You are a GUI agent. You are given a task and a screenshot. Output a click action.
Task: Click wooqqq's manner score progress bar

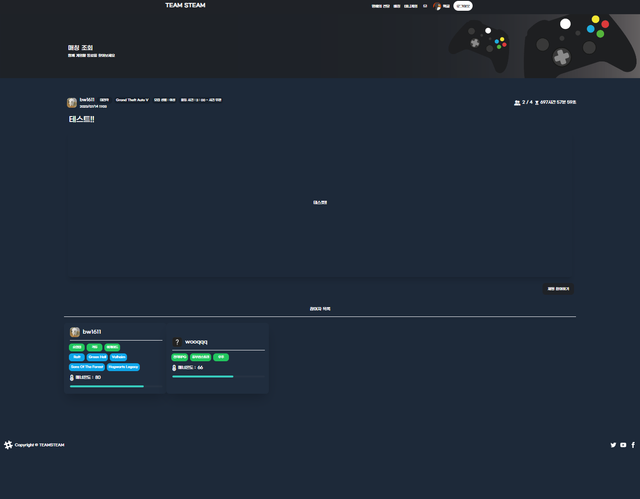(x=218, y=377)
